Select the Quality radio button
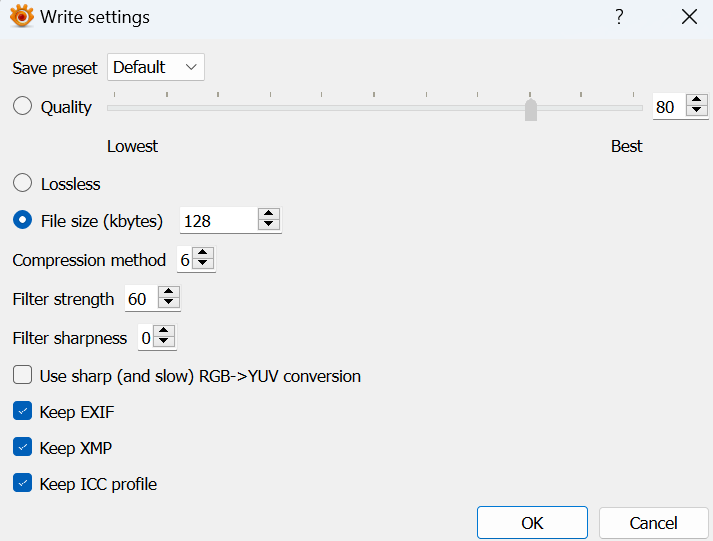The image size is (713, 541). 22,107
